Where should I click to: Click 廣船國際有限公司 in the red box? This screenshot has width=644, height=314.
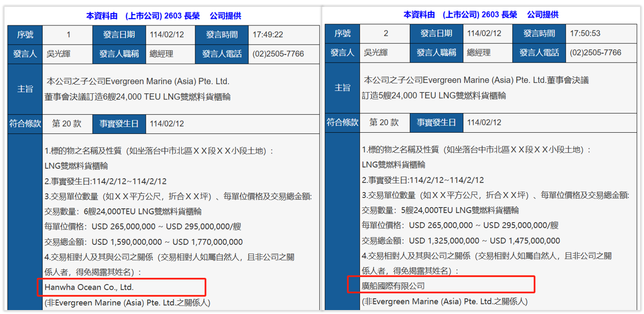tap(393, 286)
